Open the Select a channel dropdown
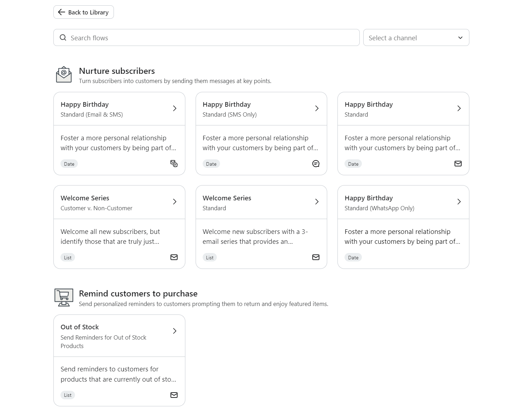Screen dimensions: 532x418 tap(416, 37)
